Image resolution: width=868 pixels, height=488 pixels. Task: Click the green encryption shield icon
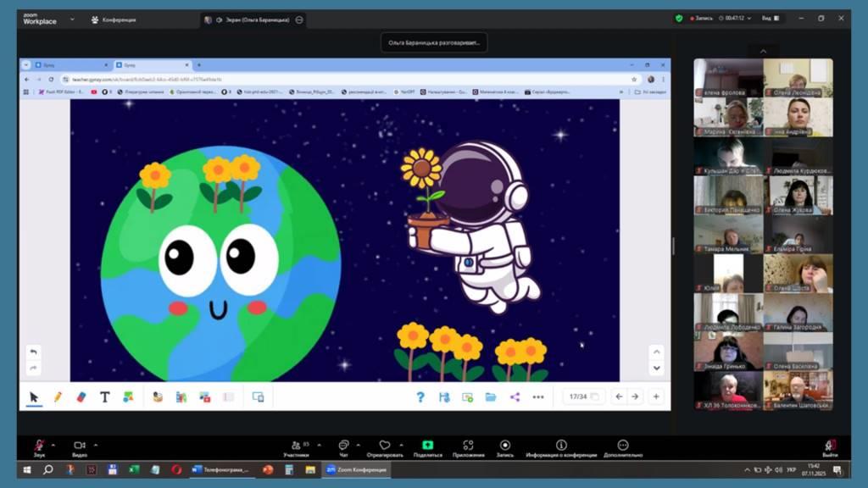[x=679, y=18]
